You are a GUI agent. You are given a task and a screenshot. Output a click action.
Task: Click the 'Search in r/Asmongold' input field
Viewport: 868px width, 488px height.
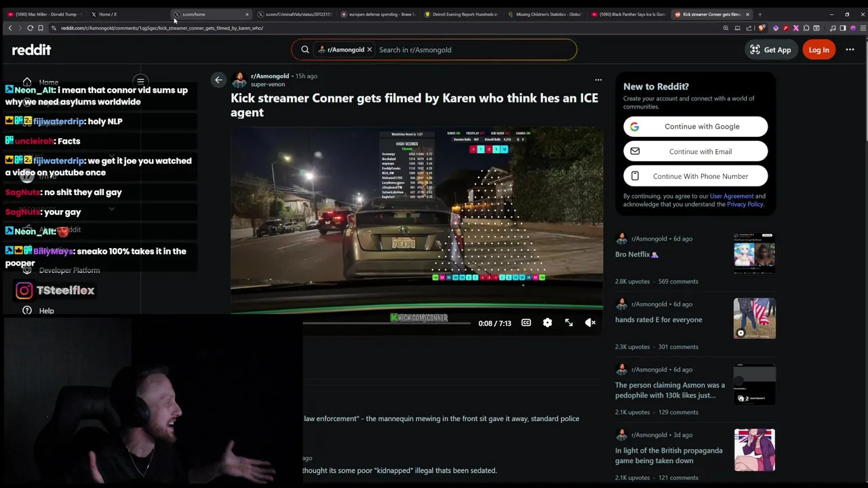pyautogui.click(x=475, y=49)
